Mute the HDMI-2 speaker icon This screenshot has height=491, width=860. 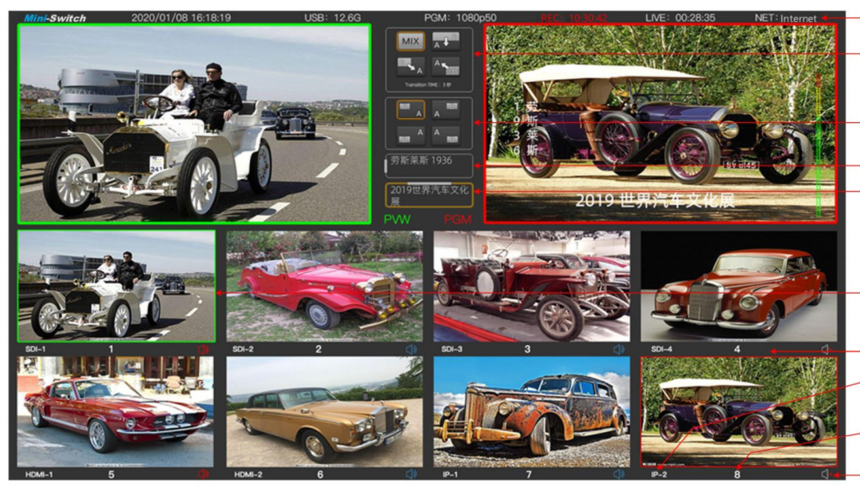tap(411, 474)
